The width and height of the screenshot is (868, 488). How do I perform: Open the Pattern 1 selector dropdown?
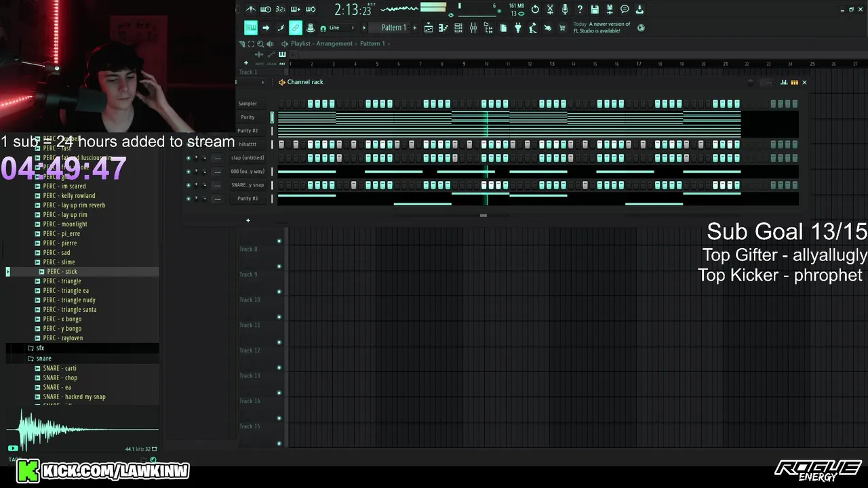point(394,28)
